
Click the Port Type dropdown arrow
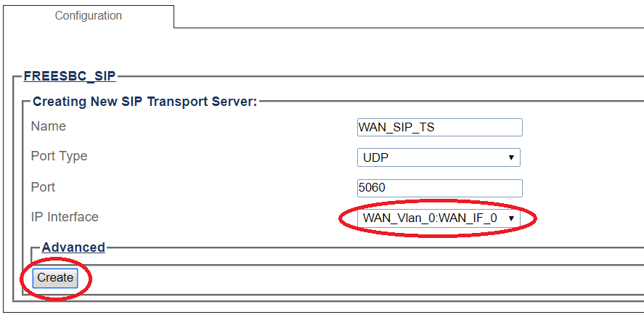pyautogui.click(x=511, y=157)
